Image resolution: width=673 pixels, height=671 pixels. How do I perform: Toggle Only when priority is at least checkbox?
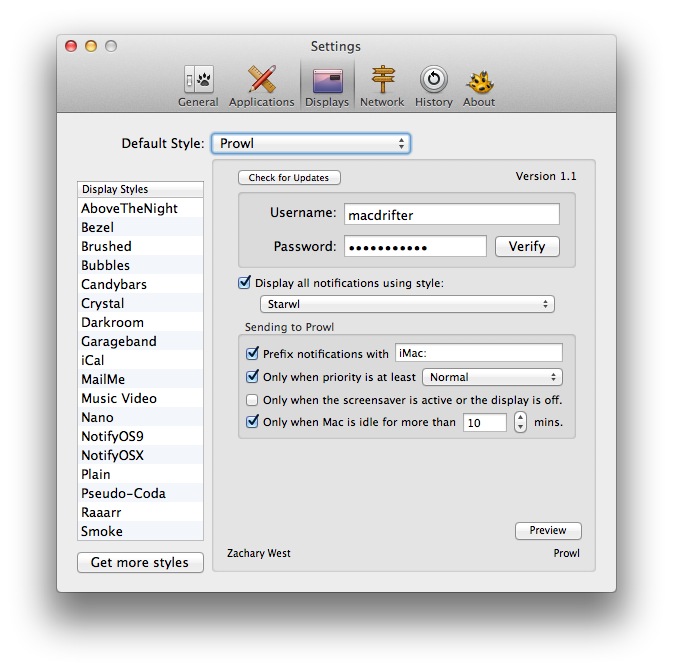point(252,376)
